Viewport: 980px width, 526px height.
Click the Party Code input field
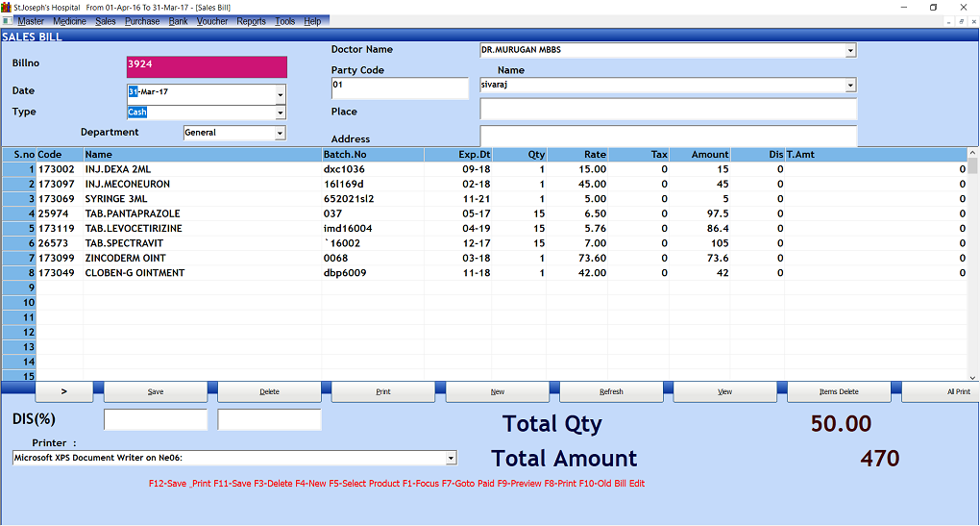[399, 88]
